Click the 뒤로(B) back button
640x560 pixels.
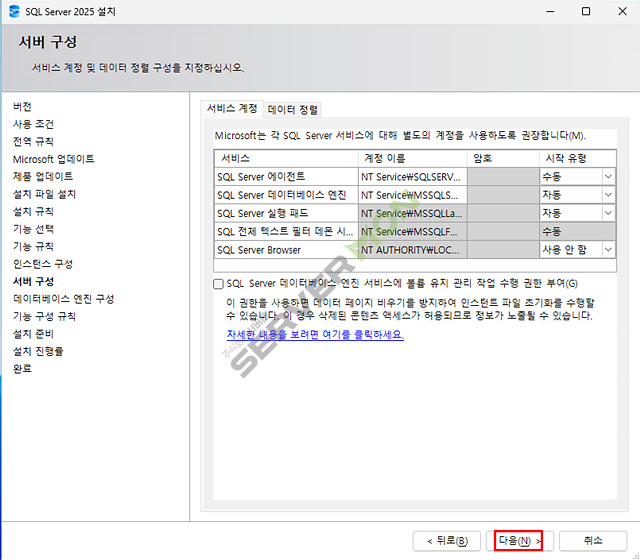click(447, 541)
